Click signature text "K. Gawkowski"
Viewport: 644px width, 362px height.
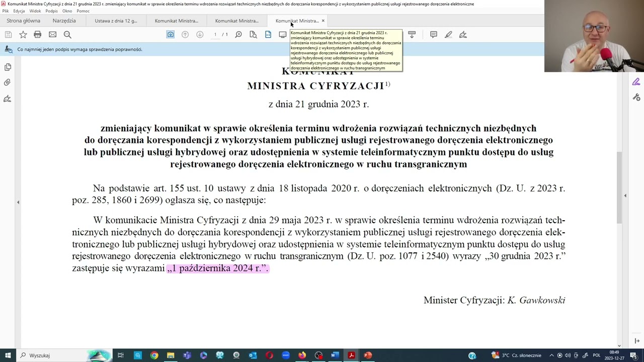536,300
